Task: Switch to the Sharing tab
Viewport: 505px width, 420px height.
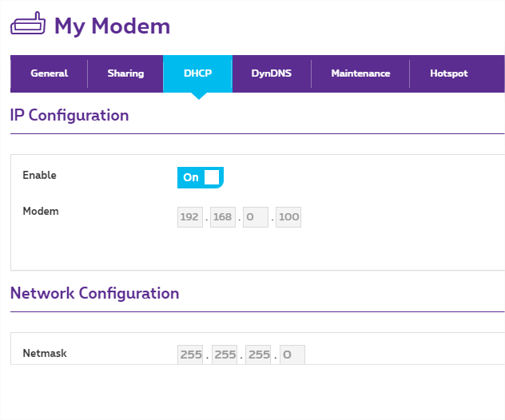Action: click(x=125, y=73)
